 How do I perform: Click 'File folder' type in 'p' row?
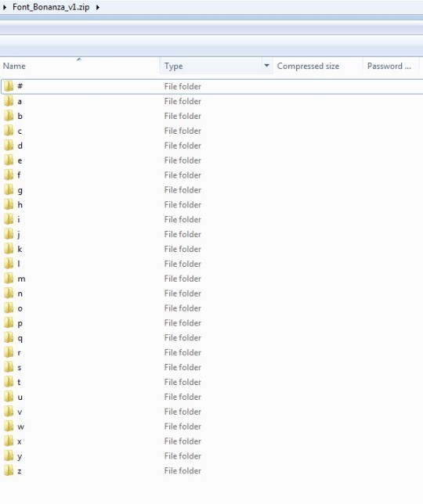[183, 323]
